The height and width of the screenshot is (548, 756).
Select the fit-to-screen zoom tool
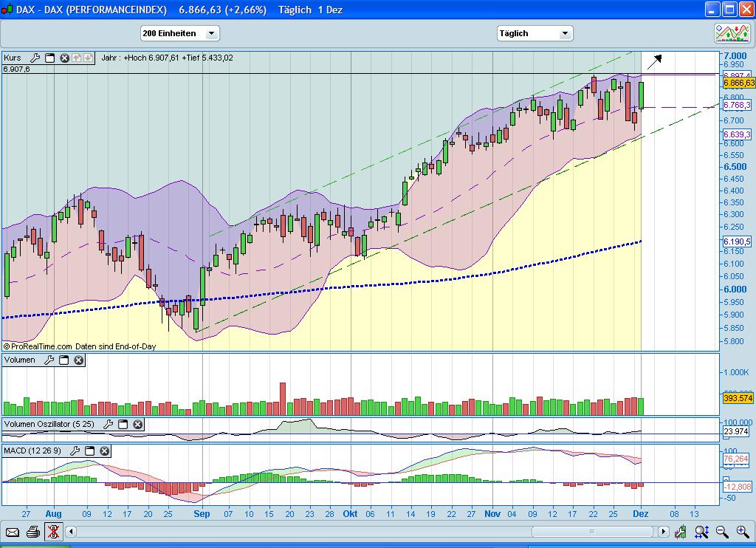[700, 531]
